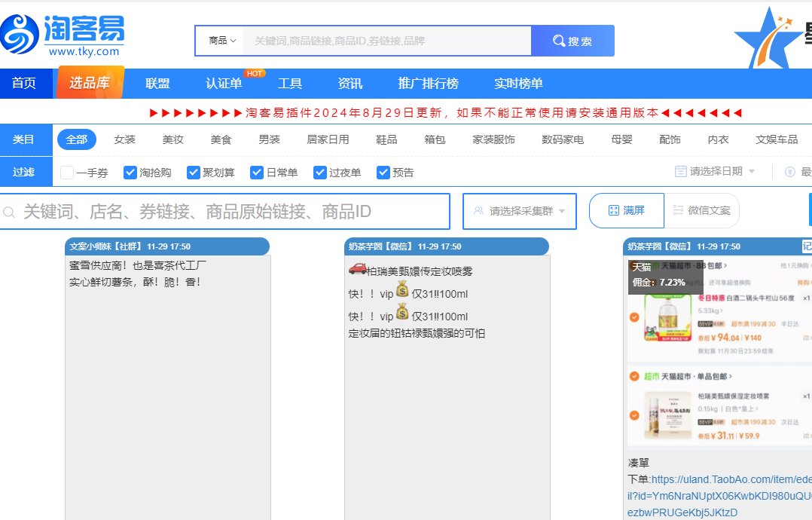Open 推广排行榜 tab
The image size is (812, 520).
click(x=429, y=84)
